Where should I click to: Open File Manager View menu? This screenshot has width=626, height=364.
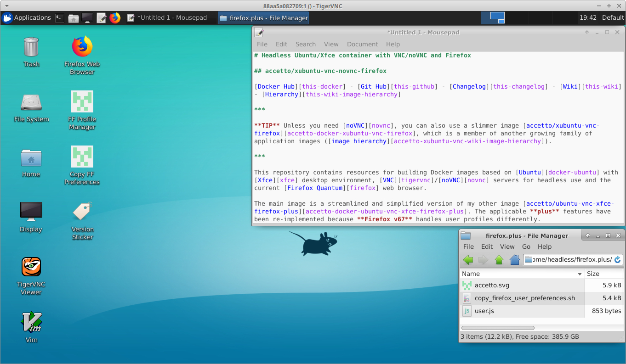[x=507, y=246]
